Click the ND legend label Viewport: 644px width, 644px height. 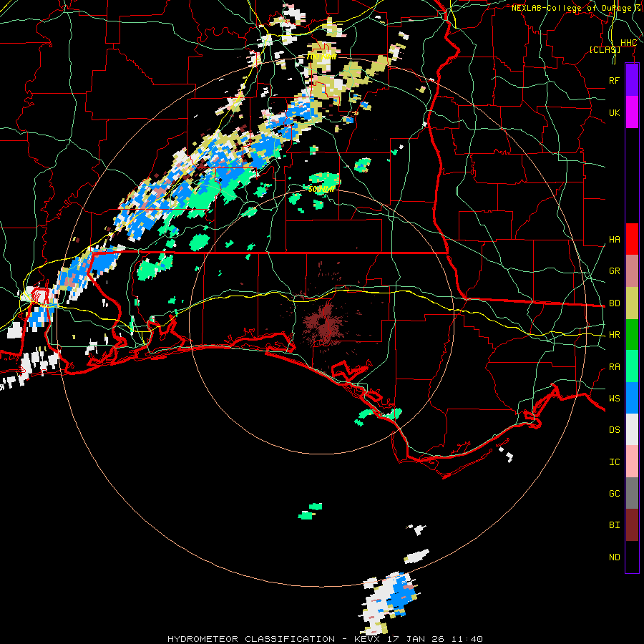point(614,557)
